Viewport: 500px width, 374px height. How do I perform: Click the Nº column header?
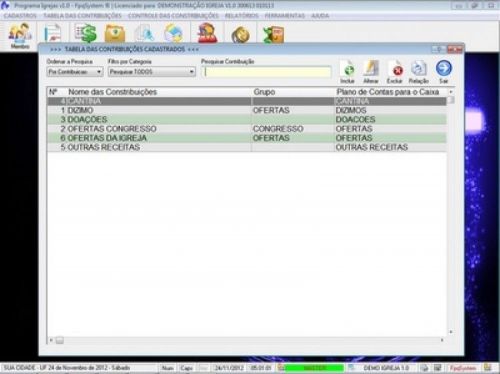[x=53, y=92]
